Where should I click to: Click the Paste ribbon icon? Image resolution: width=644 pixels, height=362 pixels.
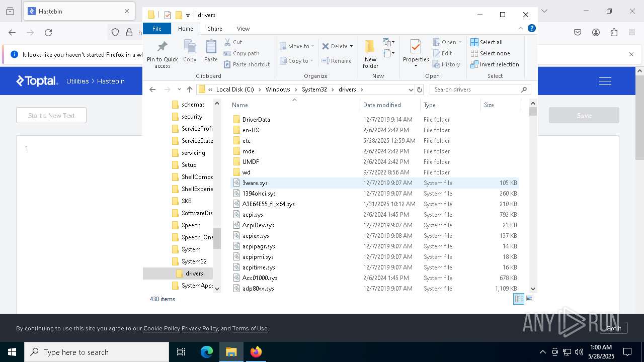point(211,51)
